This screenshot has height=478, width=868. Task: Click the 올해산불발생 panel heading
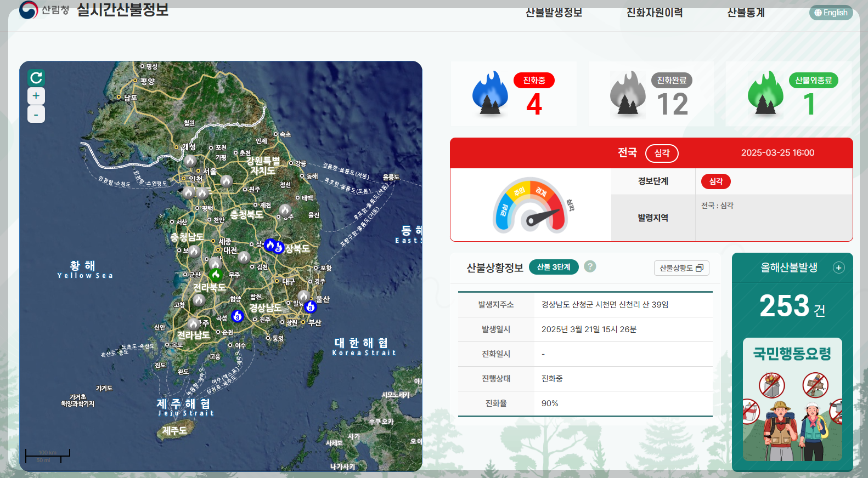coord(789,268)
